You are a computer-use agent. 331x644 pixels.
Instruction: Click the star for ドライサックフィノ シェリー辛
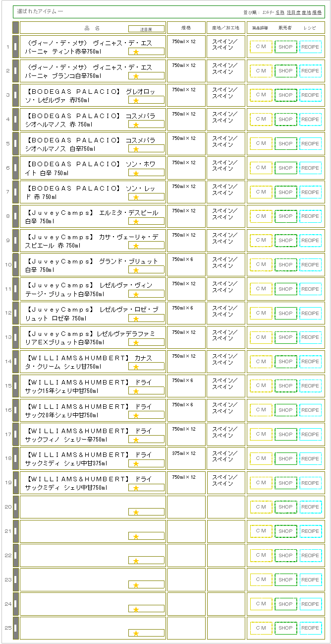click(136, 440)
